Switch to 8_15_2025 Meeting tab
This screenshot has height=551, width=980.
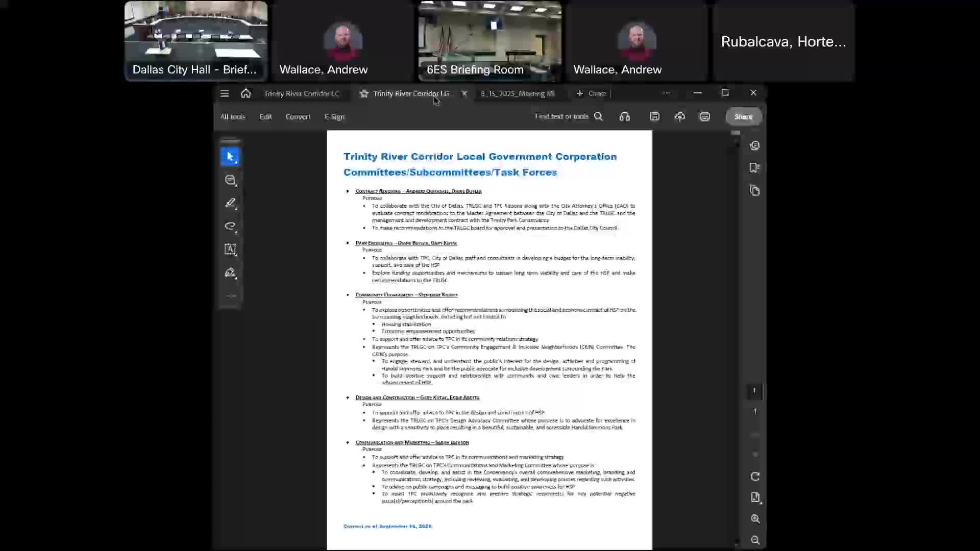tap(517, 93)
